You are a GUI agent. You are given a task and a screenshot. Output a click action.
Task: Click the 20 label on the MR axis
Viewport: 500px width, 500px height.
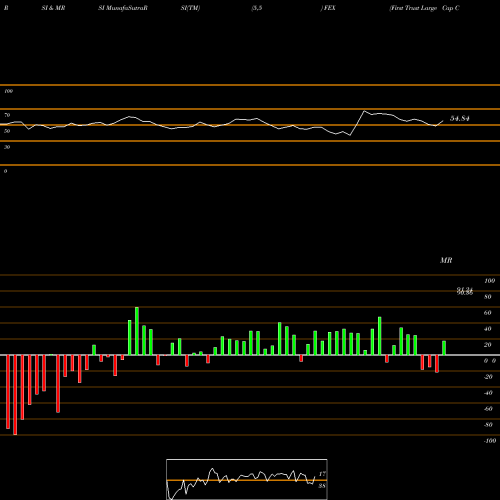coord(487,345)
